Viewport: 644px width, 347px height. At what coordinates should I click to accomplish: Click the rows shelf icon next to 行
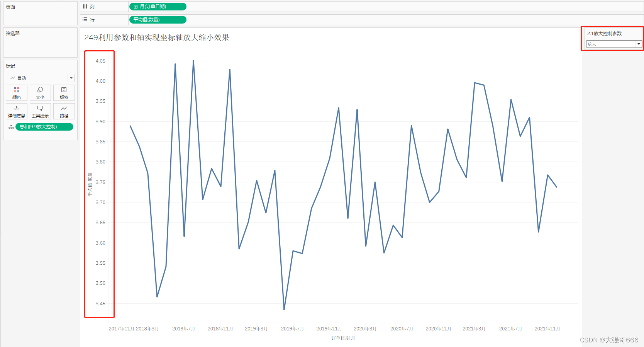click(85, 19)
